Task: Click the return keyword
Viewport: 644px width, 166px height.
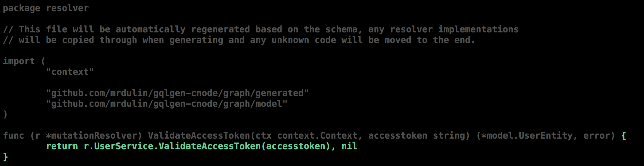Action: [x=62, y=146]
